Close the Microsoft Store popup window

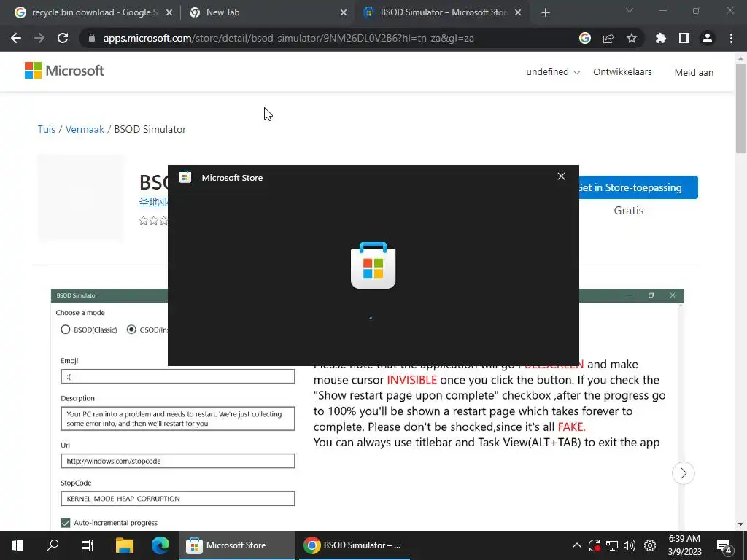(561, 176)
